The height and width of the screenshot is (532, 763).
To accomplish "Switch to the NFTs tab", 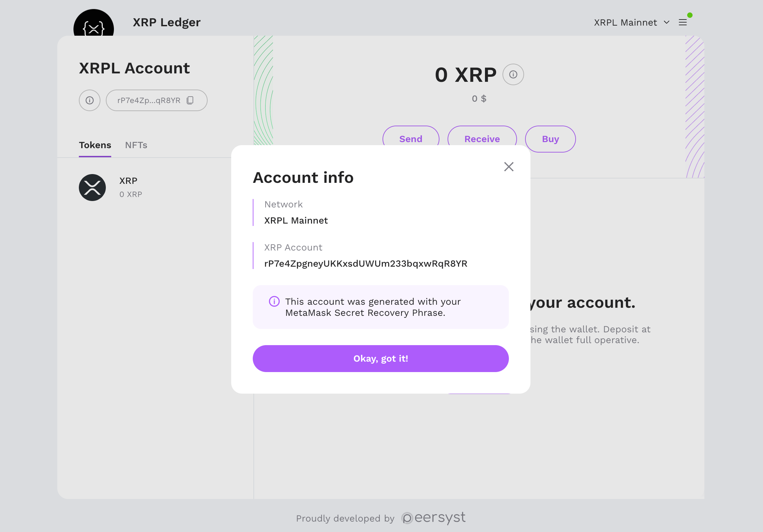I will [x=136, y=145].
